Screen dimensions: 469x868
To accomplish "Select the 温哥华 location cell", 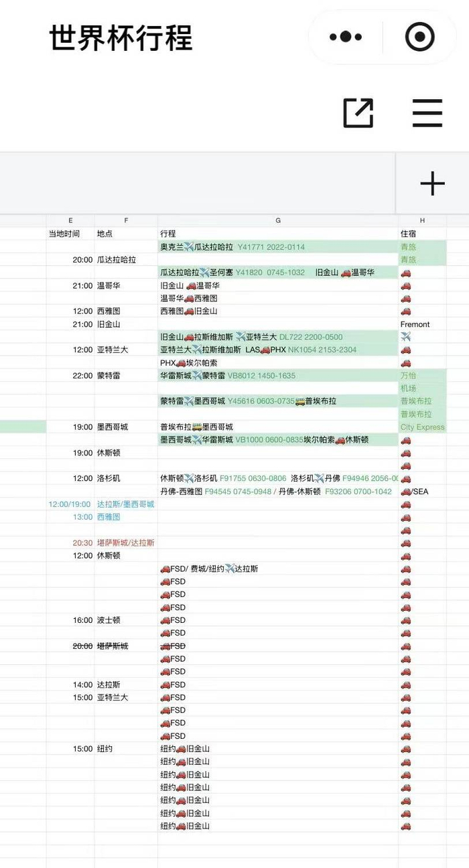I will coord(126,285).
